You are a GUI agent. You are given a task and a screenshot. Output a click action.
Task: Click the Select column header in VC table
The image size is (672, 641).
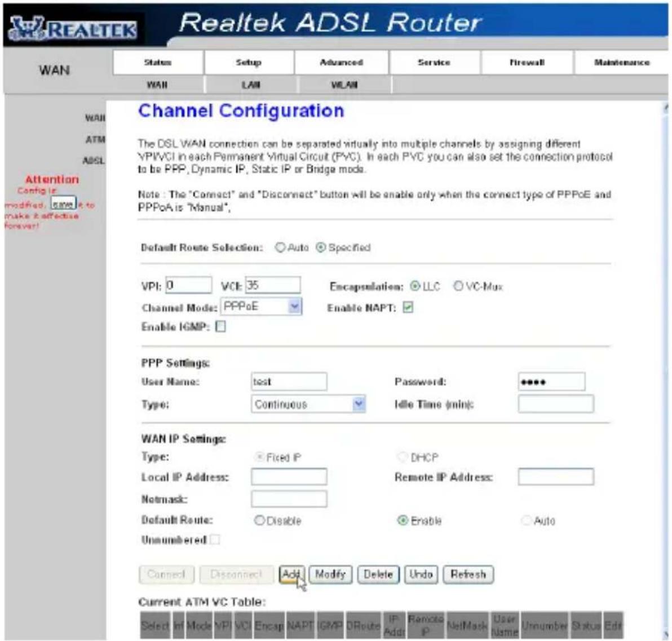(x=155, y=626)
